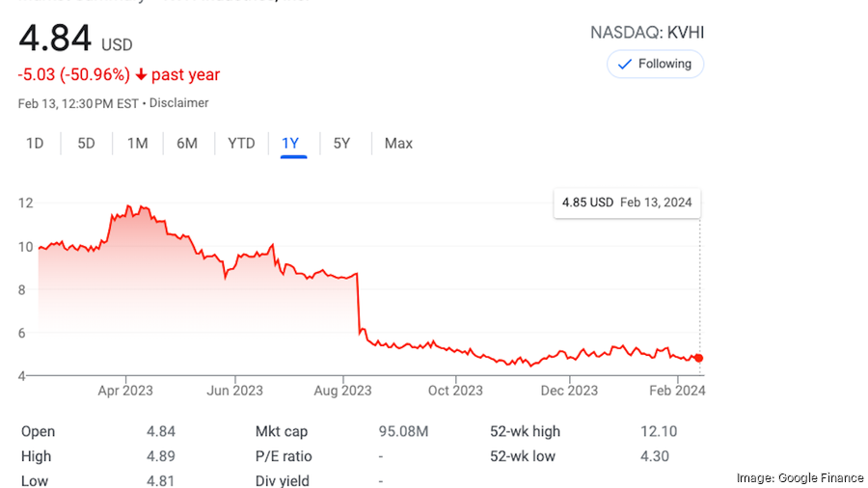Switch to the 1M range tab
The image size is (868, 488).
[x=137, y=144]
